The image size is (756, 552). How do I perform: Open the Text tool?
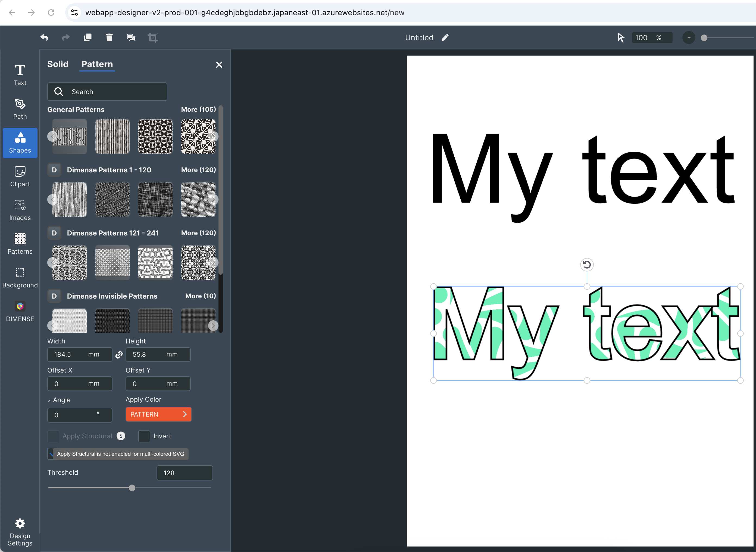click(20, 75)
